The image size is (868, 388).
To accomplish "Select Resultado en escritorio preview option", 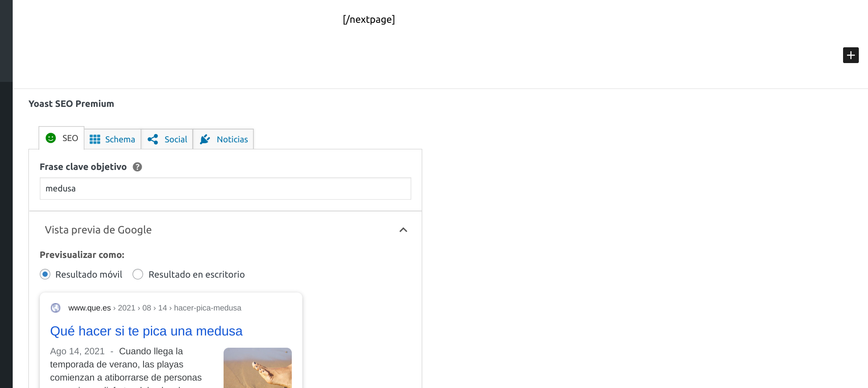I will coord(138,275).
